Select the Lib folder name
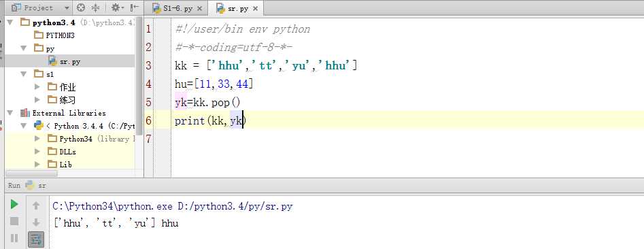The width and height of the screenshot is (644, 249). [x=65, y=164]
